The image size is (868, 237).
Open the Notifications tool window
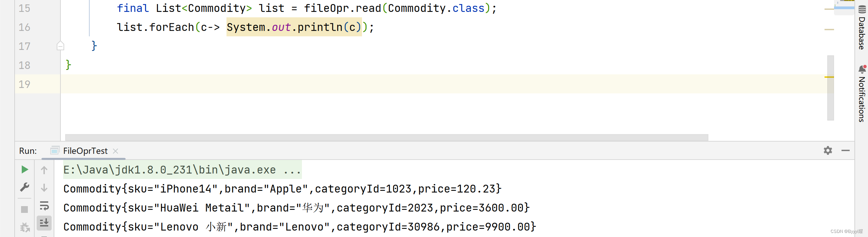coord(862,94)
